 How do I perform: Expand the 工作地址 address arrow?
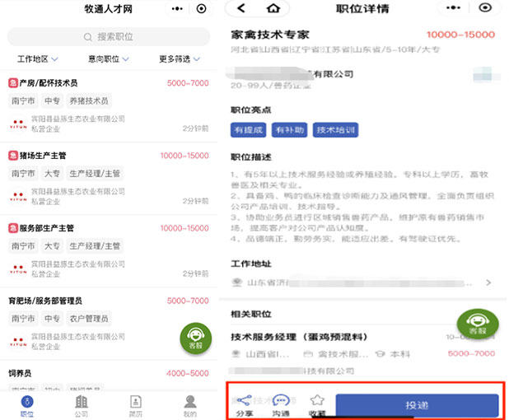click(x=488, y=282)
